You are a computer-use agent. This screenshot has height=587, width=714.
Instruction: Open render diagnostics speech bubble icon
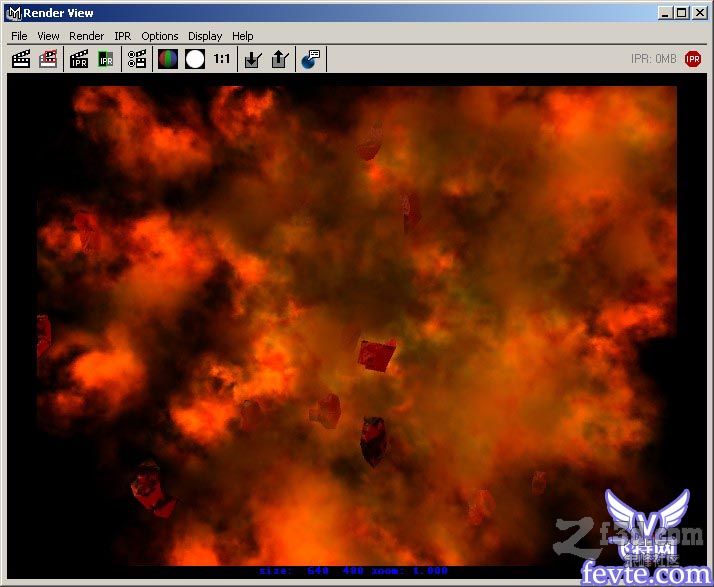point(311,59)
